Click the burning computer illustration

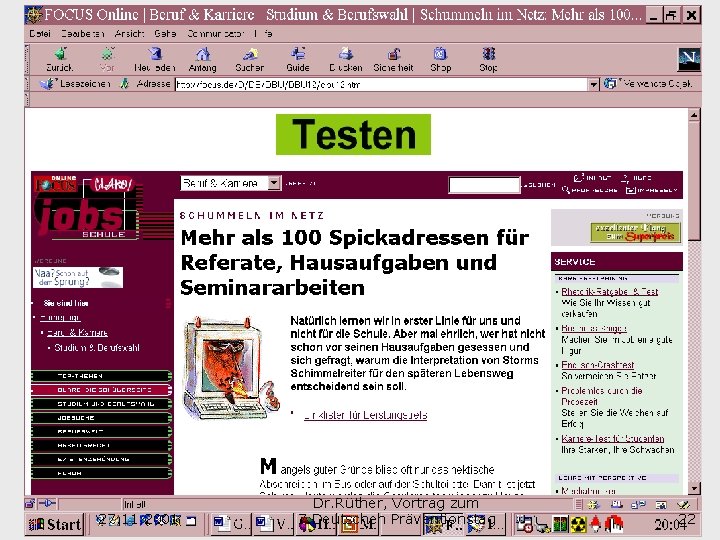(230, 367)
